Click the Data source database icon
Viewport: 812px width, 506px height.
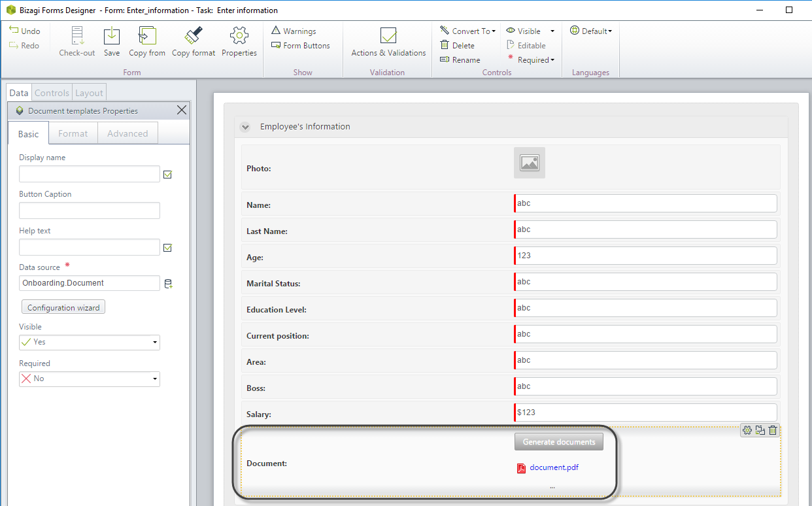[168, 284]
